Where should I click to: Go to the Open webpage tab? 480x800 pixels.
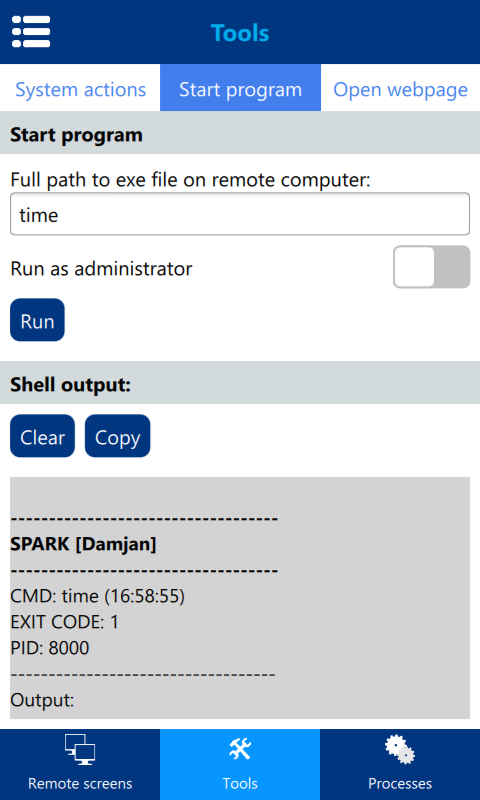pyautogui.click(x=400, y=90)
